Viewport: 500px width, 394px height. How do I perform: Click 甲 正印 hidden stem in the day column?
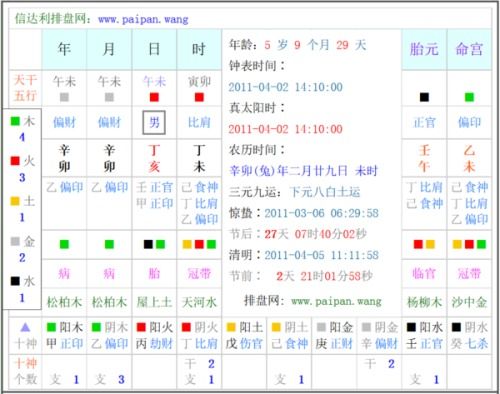click(x=154, y=203)
